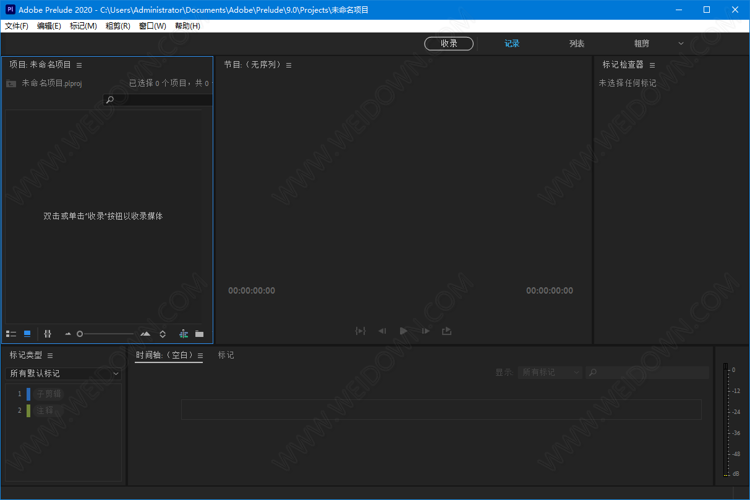Viewport: 750px width, 500px height.
Task: Click the timeline marker search field
Action: 647,372
